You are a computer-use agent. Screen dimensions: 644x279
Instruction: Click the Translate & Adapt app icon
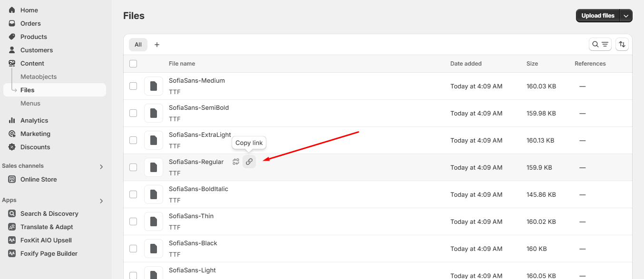tap(12, 227)
